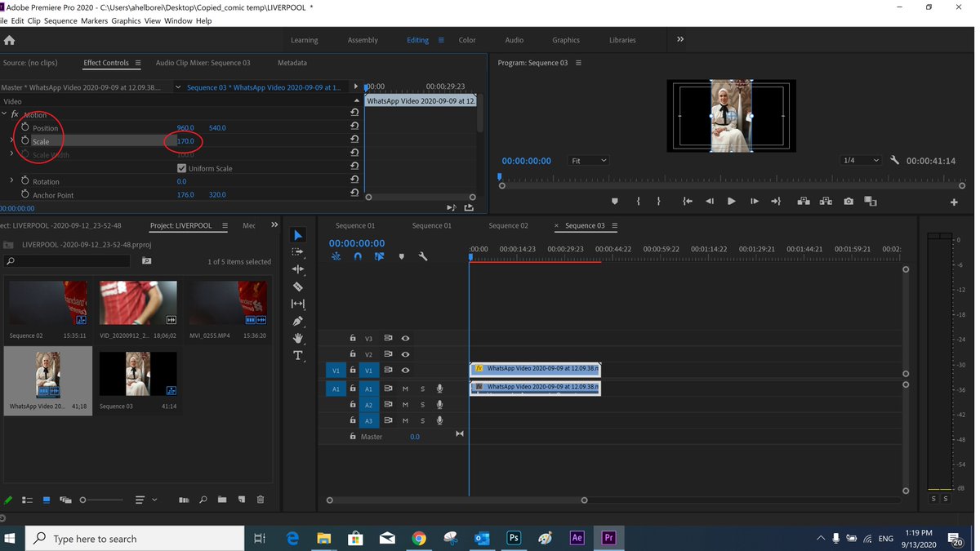
Task: Switch to Sequence 02 timeline tab
Action: tap(508, 226)
